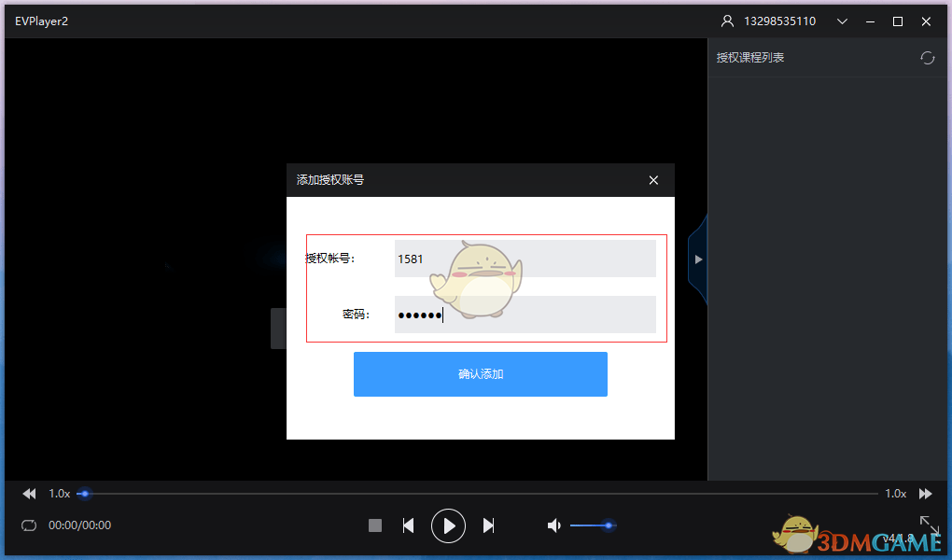Screen dimensions: 952x560
Task: Refresh the 授权课程列表 panel
Action: (927, 57)
